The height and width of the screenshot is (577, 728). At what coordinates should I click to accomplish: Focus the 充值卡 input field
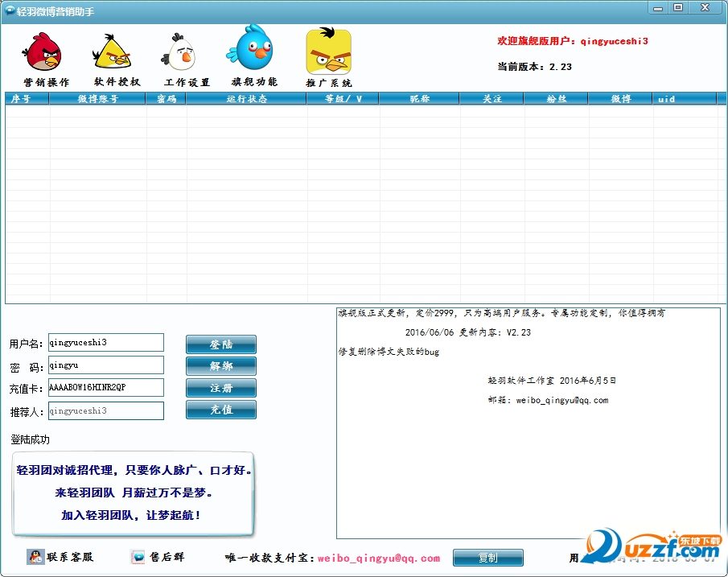pyautogui.click(x=106, y=387)
